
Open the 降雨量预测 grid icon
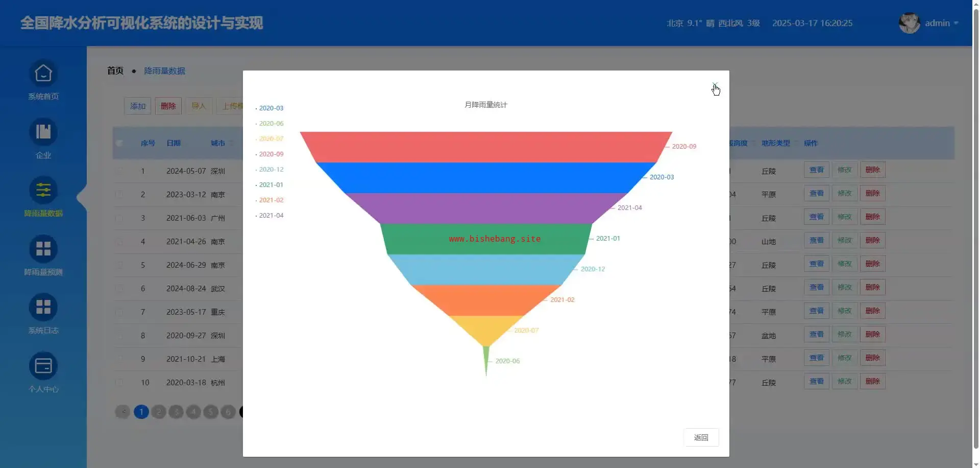point(43,249)
